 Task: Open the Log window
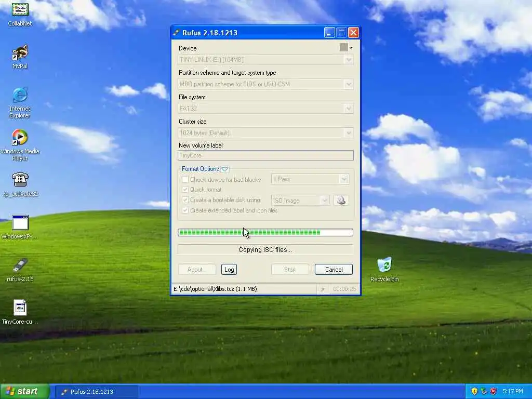tap(229, 270)
